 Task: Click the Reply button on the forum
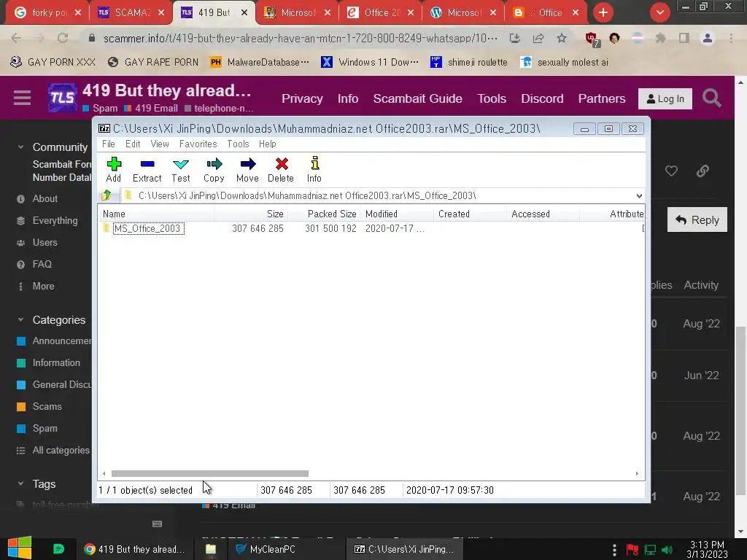click(x=697, y=219)
